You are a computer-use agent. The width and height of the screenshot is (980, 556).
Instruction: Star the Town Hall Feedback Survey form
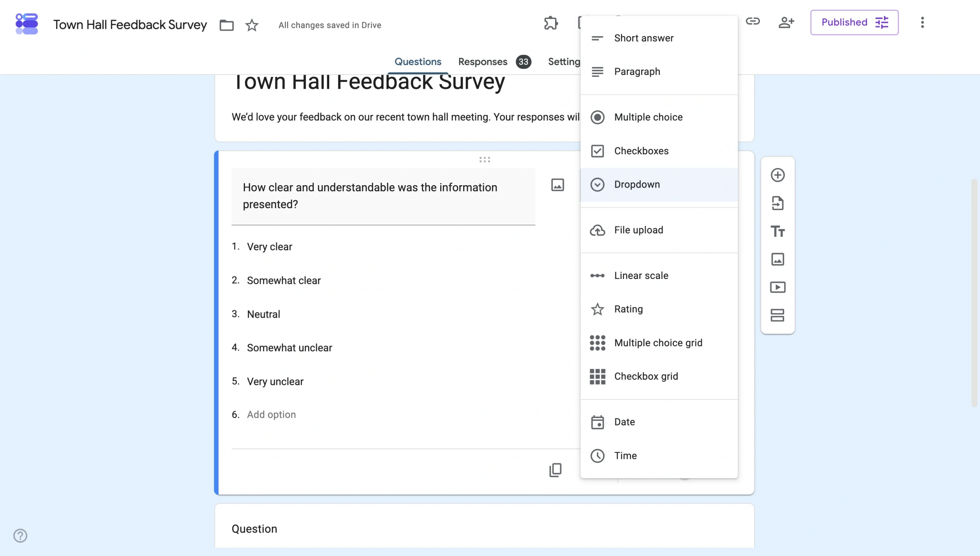252,25
